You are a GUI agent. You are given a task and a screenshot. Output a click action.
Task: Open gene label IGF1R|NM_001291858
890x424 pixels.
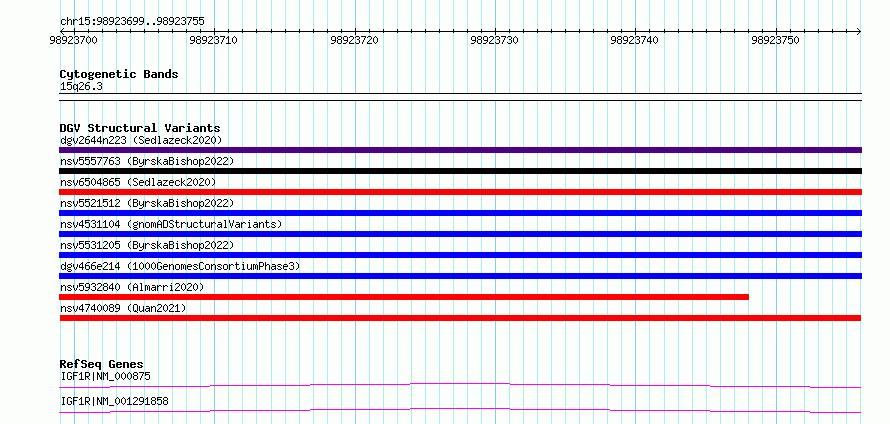(x=114, y=402)
